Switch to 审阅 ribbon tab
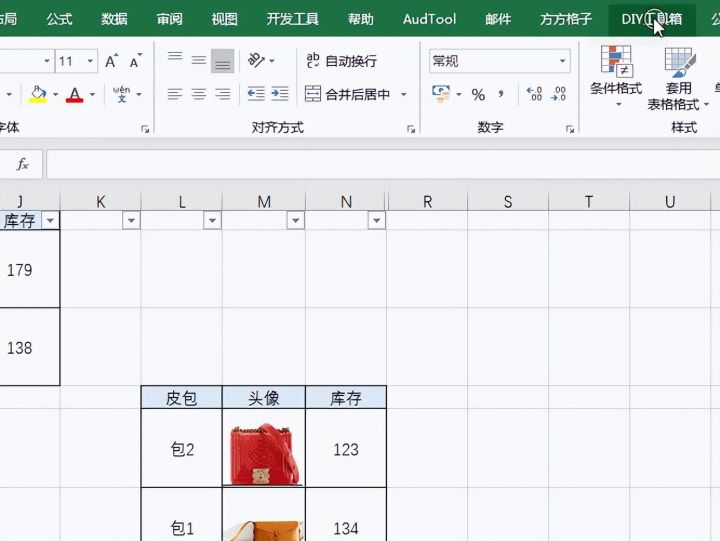This screenshot has height=541, width=720. [x=169, y=19]
